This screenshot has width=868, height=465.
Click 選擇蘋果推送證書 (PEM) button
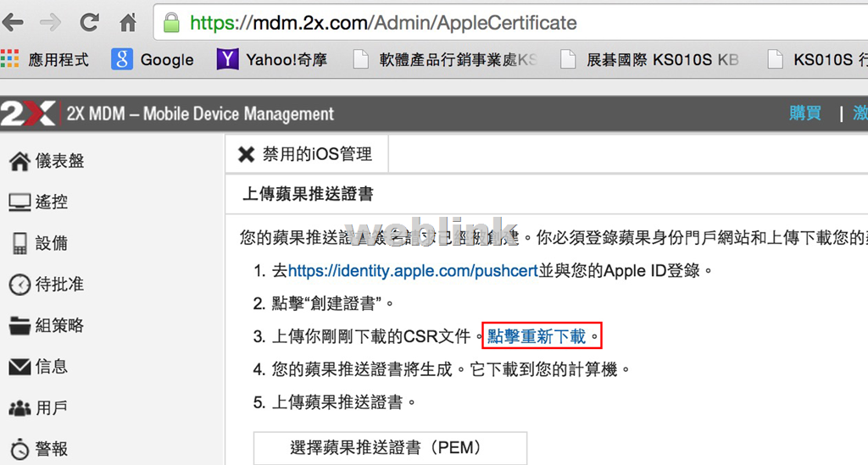click(x=390, y=448)
